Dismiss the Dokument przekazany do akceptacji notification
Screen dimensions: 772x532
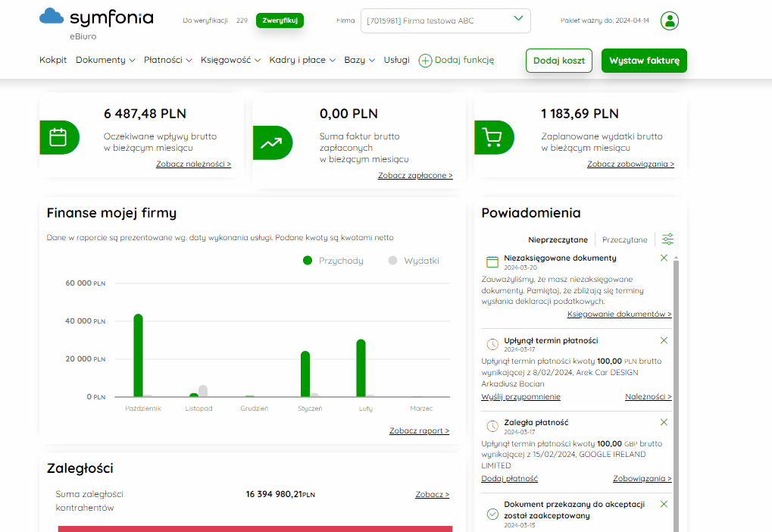click(x=664, y=504)
